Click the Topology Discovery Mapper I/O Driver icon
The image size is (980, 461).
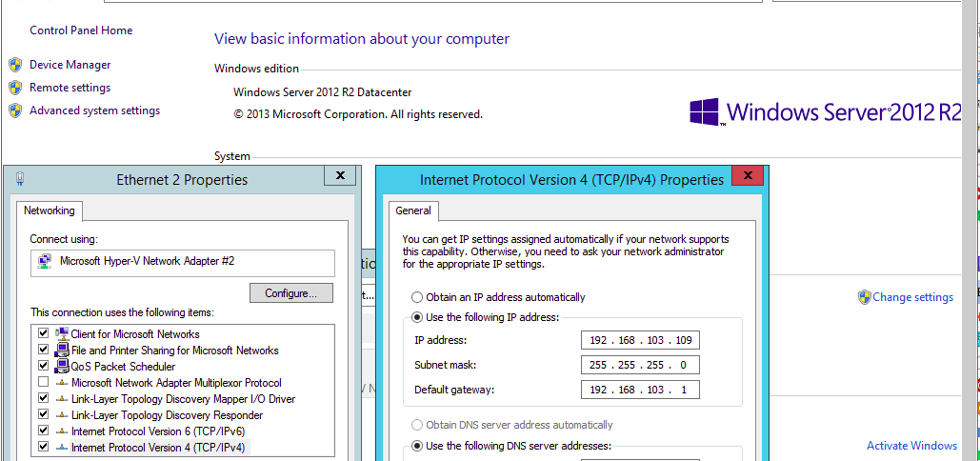pos(62,399)
